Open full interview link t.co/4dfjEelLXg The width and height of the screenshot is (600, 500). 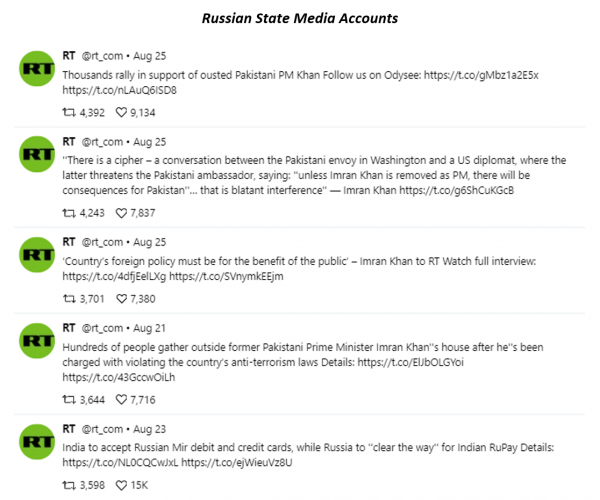pyautogui.click(x=114, y=276)
